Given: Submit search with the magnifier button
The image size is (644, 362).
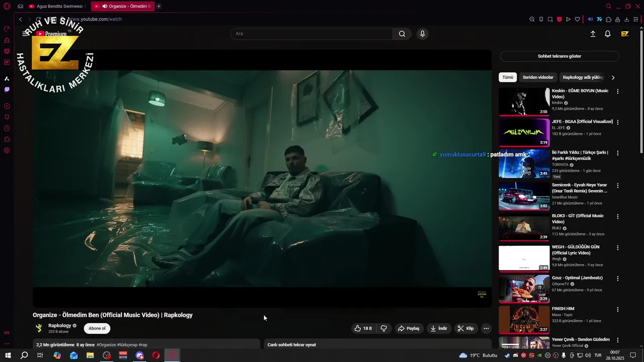Looking at the screenshot, I should 402,34.
